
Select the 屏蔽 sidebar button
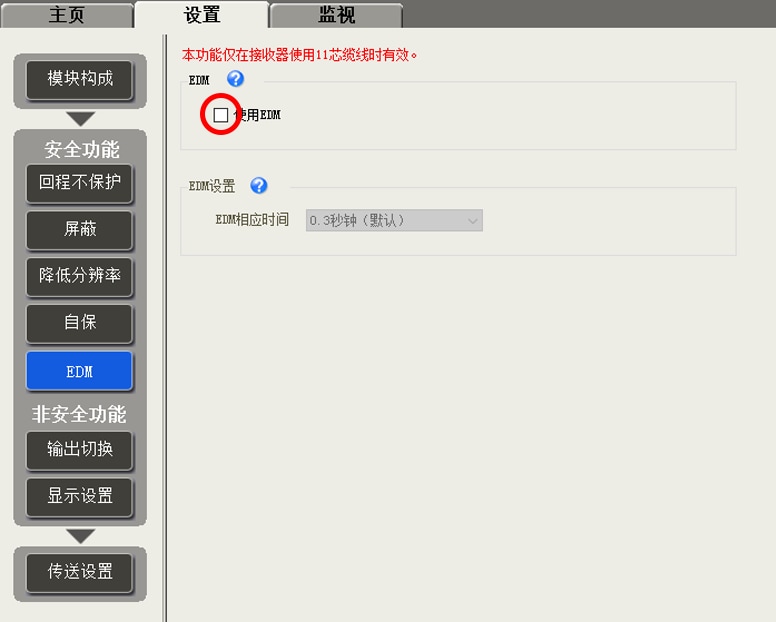[80, 229]
